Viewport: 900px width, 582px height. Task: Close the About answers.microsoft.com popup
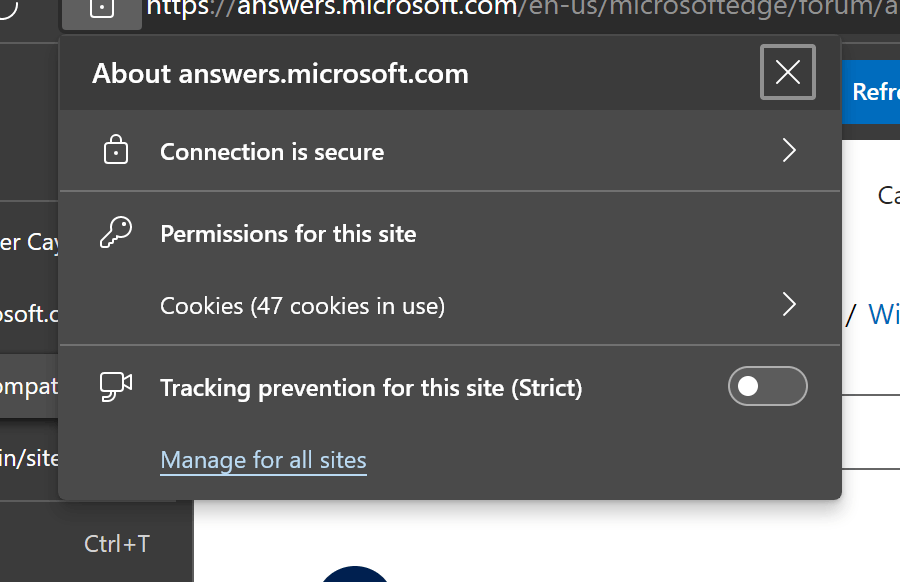[788, 72]
